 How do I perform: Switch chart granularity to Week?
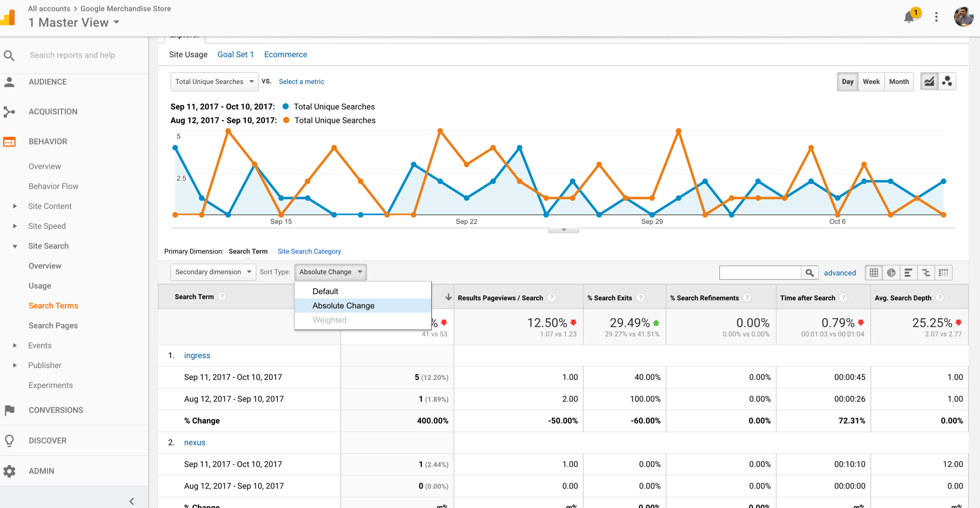tap(871, 81)
